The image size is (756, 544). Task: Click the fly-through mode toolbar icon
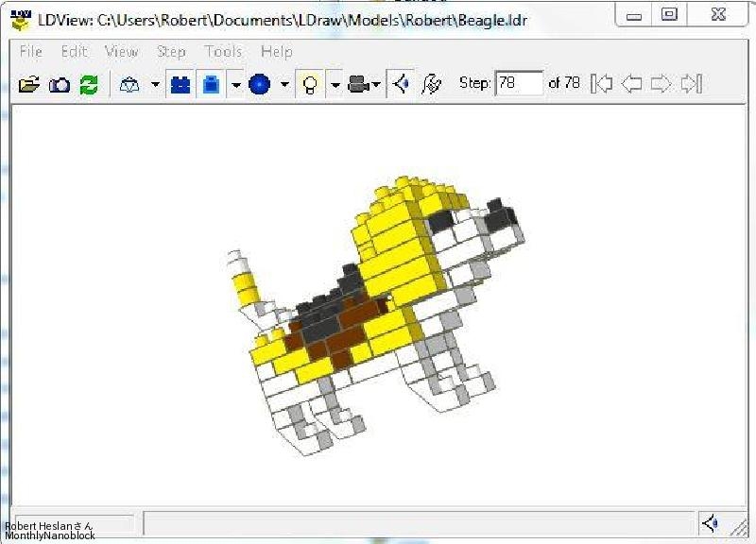[402, 84]
